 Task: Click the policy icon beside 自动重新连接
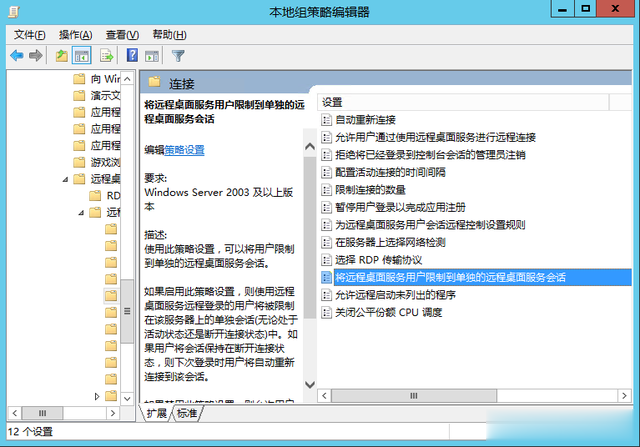point(326,120)
